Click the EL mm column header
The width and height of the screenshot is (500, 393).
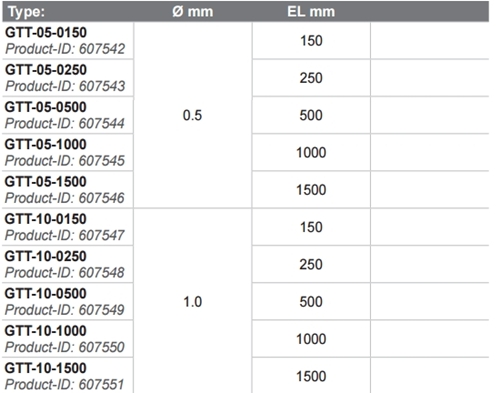311,12
